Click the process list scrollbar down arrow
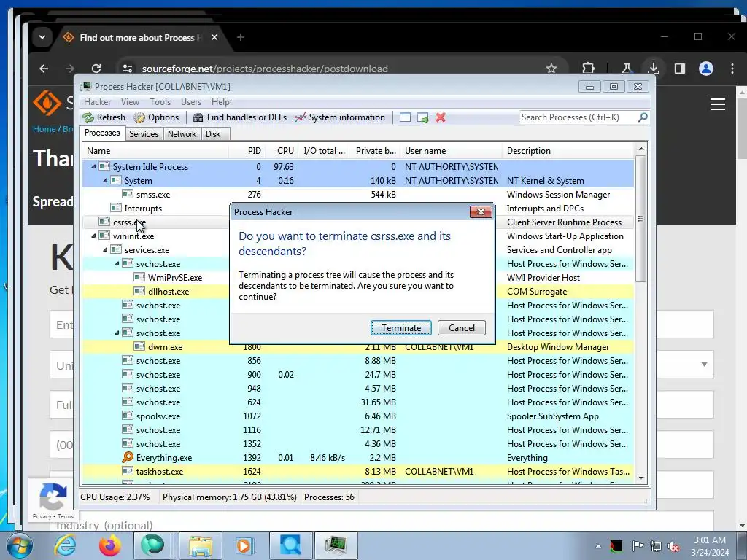 click(640, 478)
